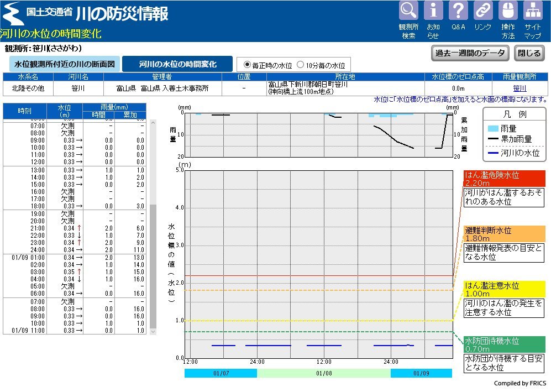Open the サイトマップ sitemap icon
The width and height of the screenshot is (551, 392).
point(533,11)
